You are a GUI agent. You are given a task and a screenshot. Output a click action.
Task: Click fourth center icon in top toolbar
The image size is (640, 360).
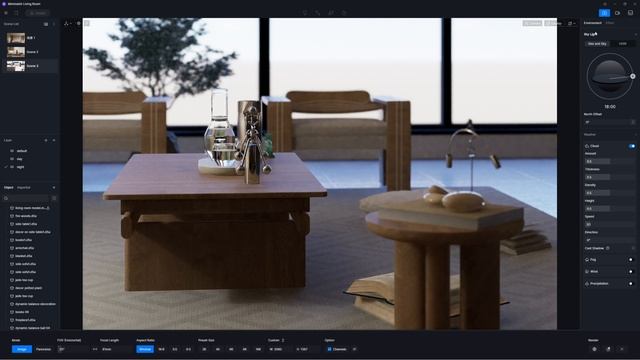click(344, 13)
